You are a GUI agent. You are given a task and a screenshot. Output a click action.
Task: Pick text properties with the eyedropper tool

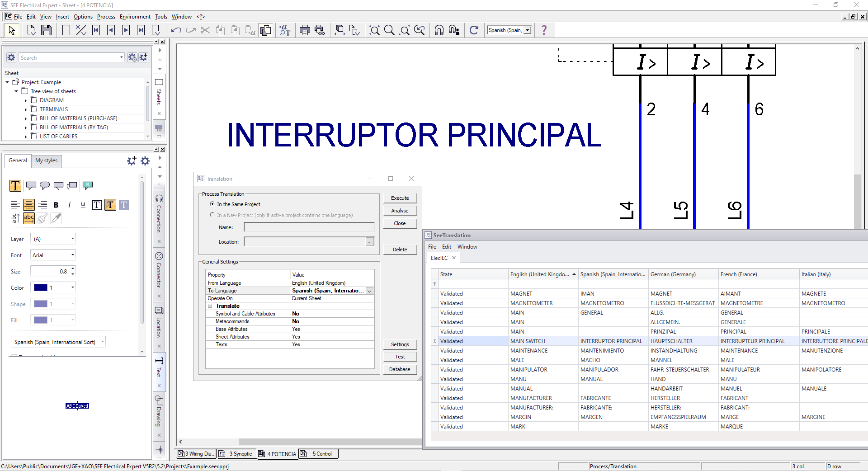point(56,218)
